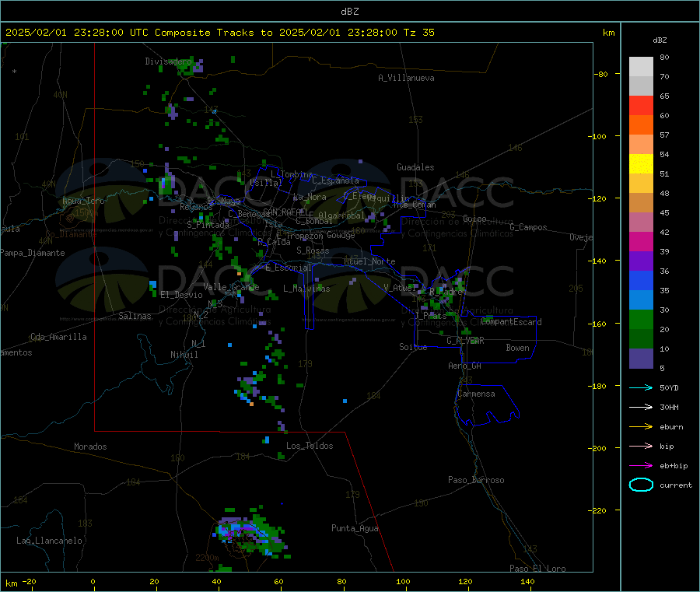This screenshot has height=592, width=700.
Task: Click the 'Goudge' map label
Action: pyautogui.click(x=341, y=235)
